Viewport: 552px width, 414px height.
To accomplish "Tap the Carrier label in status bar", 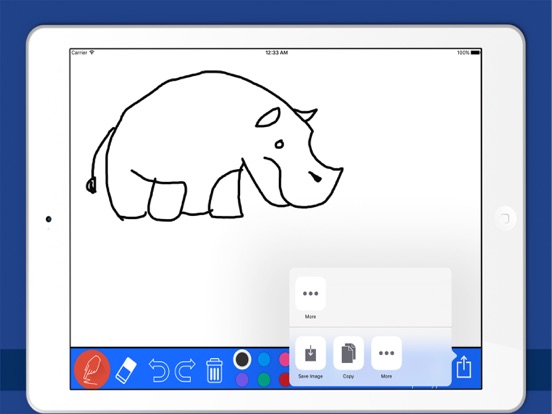I will (79, 53).
